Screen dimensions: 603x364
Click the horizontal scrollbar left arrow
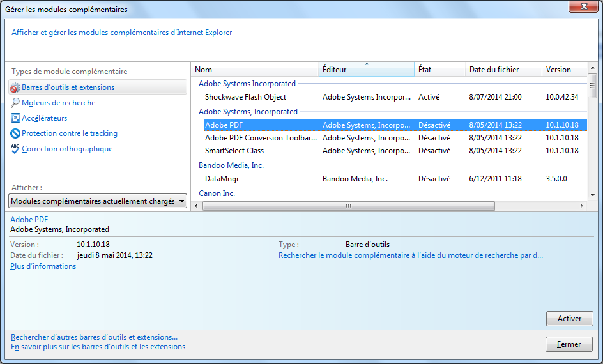point(196,206)
